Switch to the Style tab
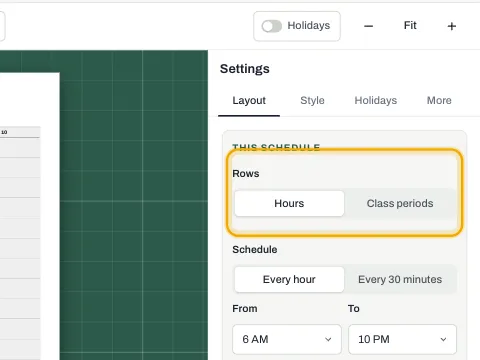 point(312,100)
